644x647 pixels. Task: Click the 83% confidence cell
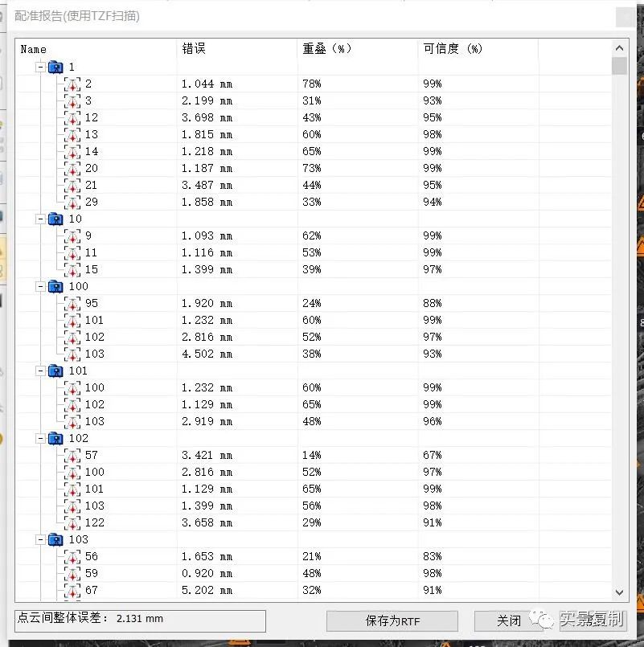pos(433,557)
